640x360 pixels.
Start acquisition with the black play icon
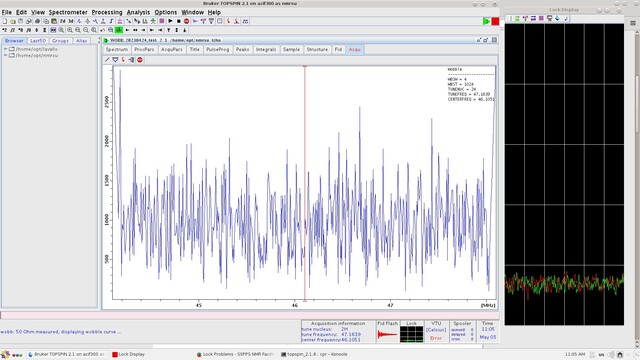pos(170,21)
